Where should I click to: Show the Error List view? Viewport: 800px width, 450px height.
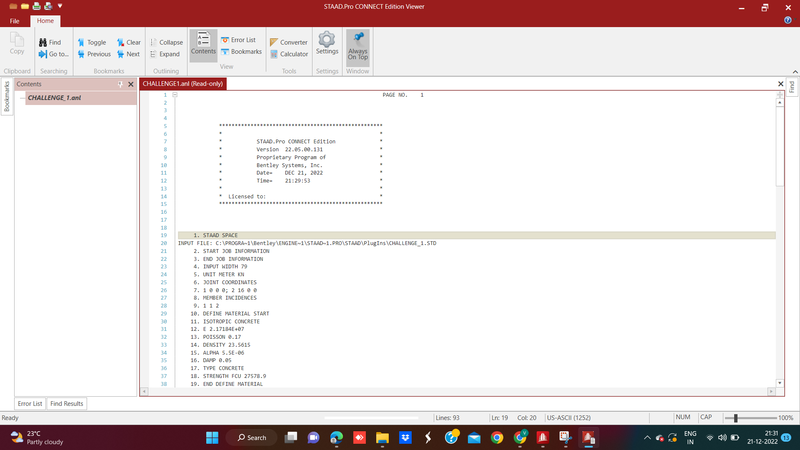click(238, 40)
